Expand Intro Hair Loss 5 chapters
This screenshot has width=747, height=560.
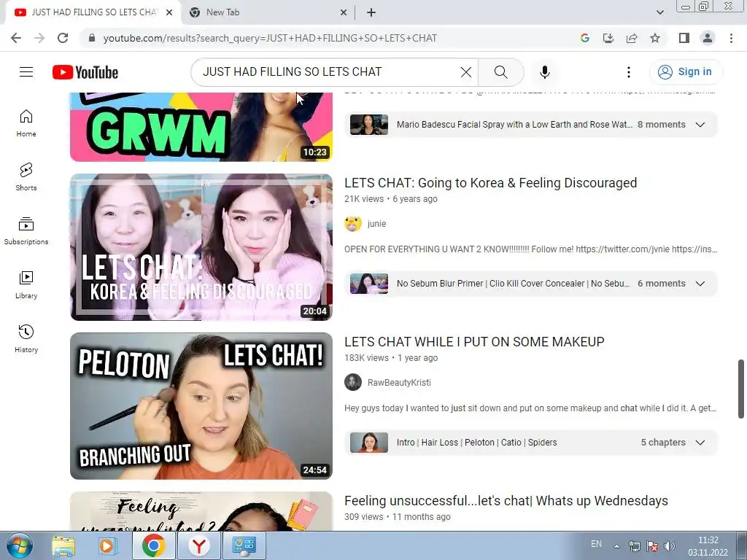[700, 443]
